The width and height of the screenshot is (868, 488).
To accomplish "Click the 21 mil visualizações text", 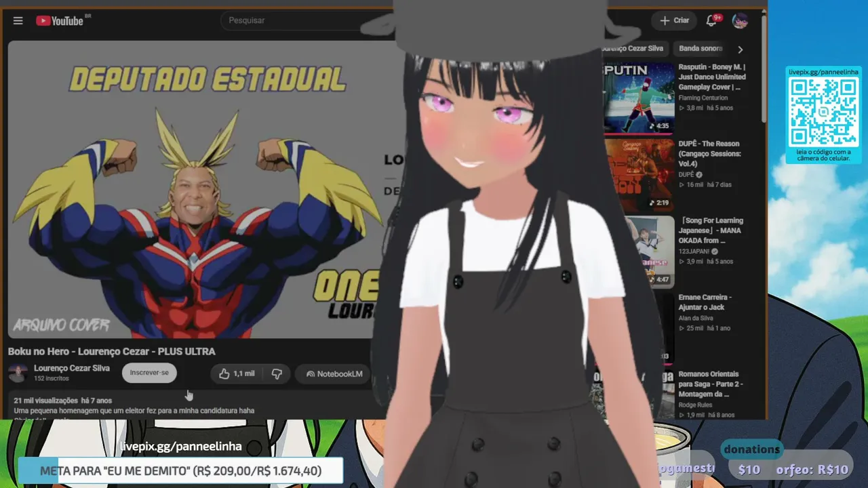I will click(x=45, y=401).
